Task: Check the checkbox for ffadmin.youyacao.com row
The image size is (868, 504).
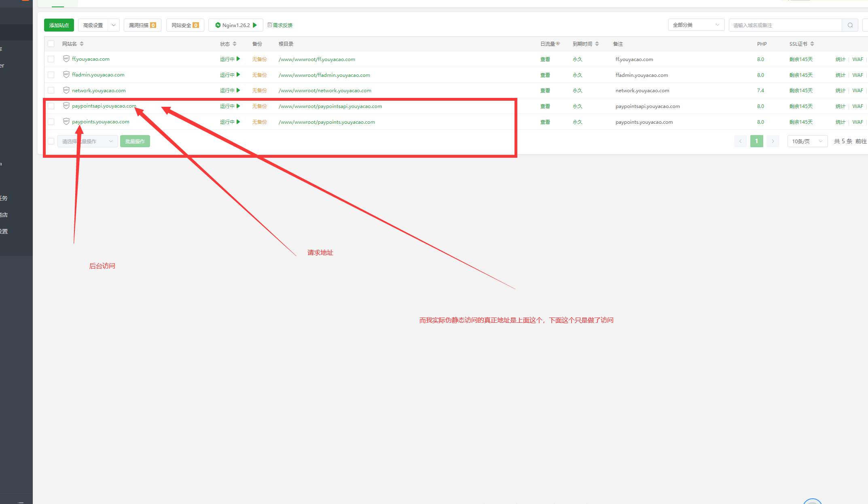Action: tap(51, 75)
